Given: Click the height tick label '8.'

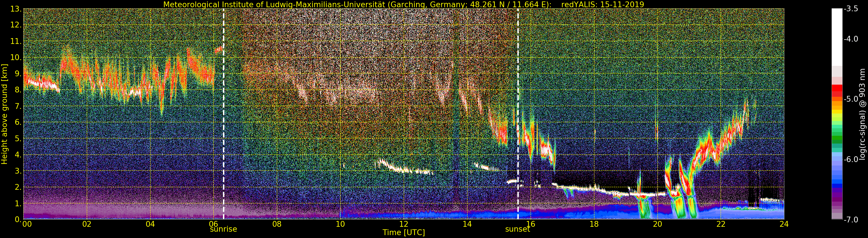Looking at the screenshot, I should (18, 90).
